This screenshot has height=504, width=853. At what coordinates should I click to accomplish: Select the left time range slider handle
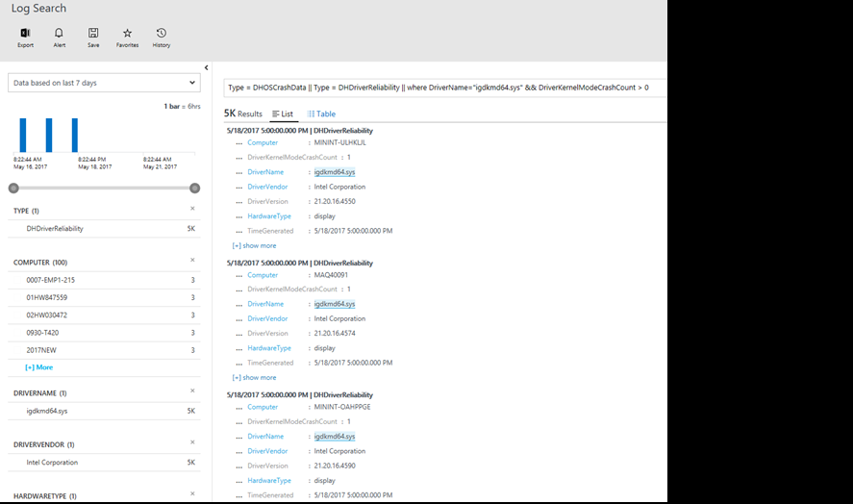[13, 188]
